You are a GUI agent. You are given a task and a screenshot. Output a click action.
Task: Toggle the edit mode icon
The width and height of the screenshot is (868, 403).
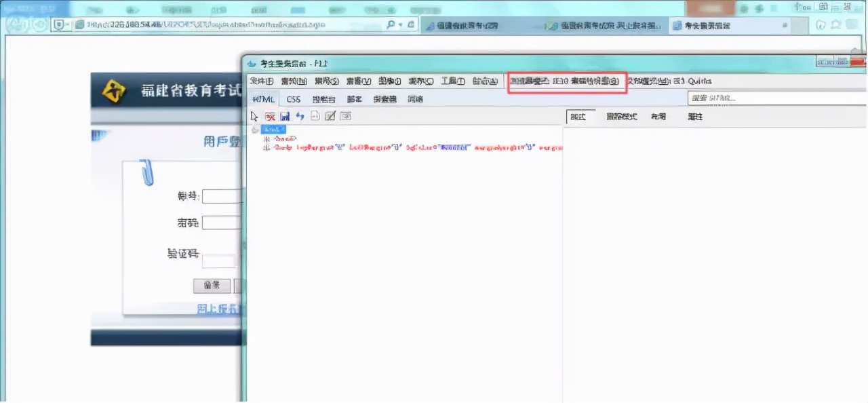coord(330,116)
